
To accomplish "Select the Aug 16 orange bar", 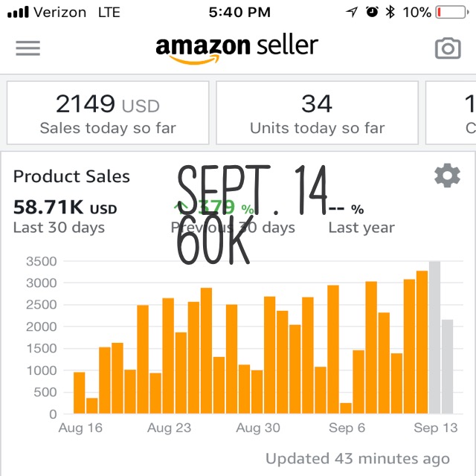I will [80, 393].
